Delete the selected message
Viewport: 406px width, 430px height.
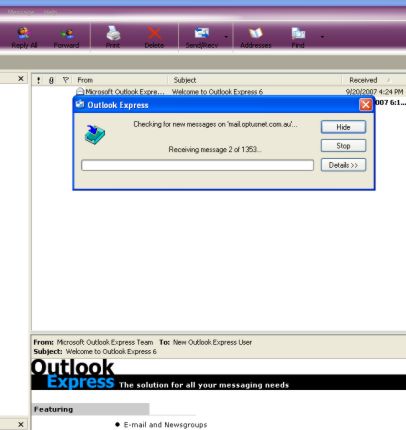coord(154,38)
